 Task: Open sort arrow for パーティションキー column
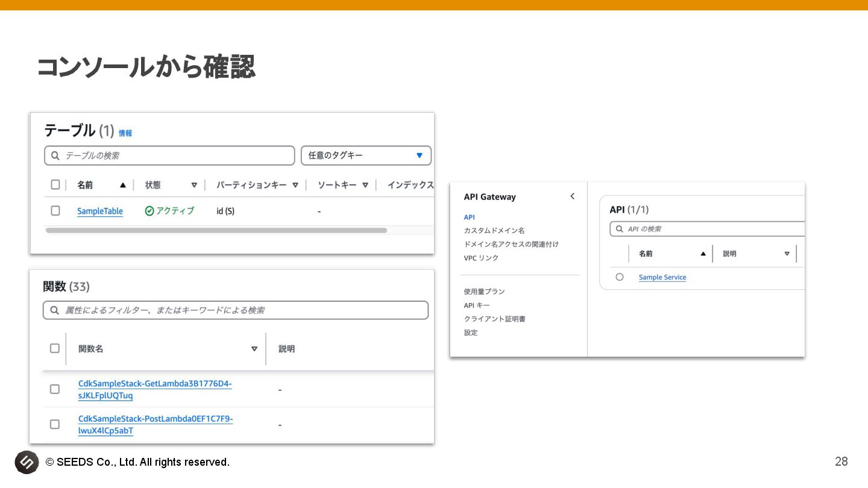pos(295,185)
